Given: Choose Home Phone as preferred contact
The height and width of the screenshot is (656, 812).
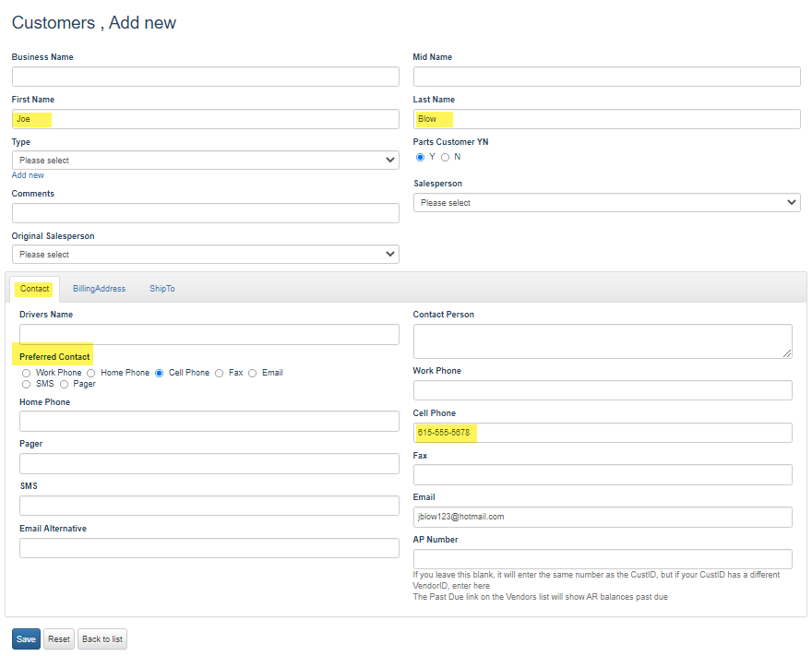Looking at the screenshot, I should point(91,374).
